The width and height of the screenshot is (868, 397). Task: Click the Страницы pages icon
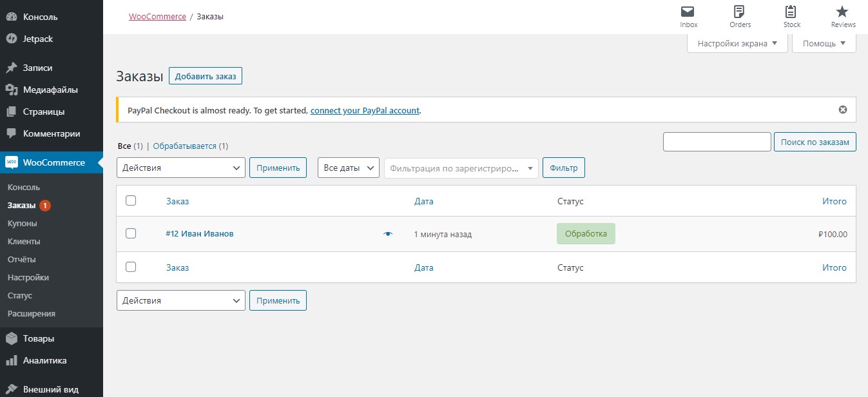(x=12, y=111)
